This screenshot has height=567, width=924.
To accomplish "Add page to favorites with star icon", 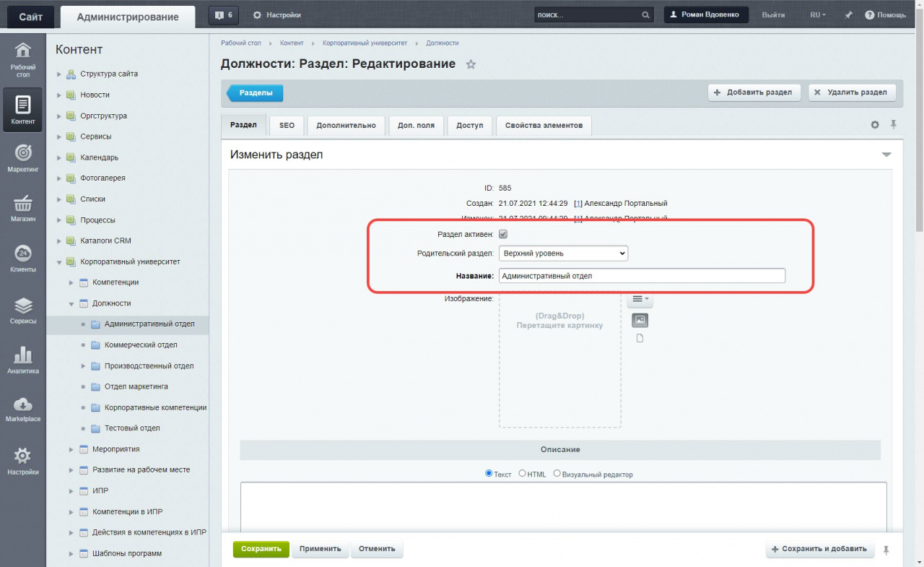I will point(471,64).
